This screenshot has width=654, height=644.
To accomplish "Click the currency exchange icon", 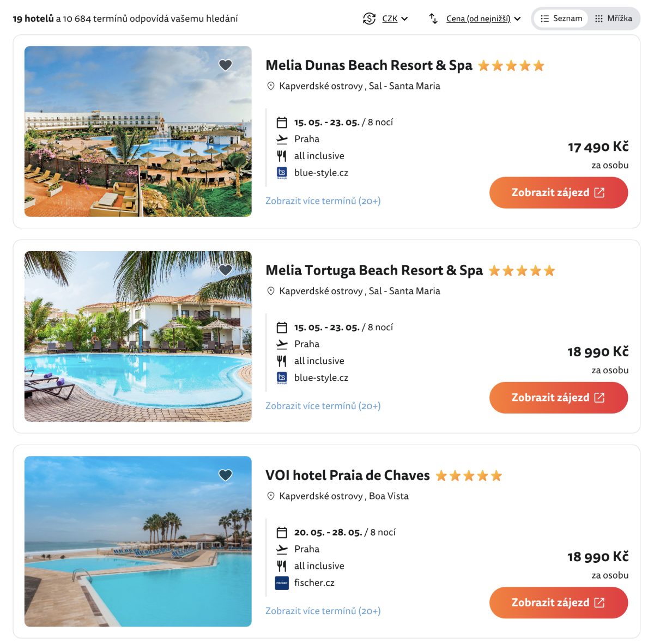I will click(369, 19).
